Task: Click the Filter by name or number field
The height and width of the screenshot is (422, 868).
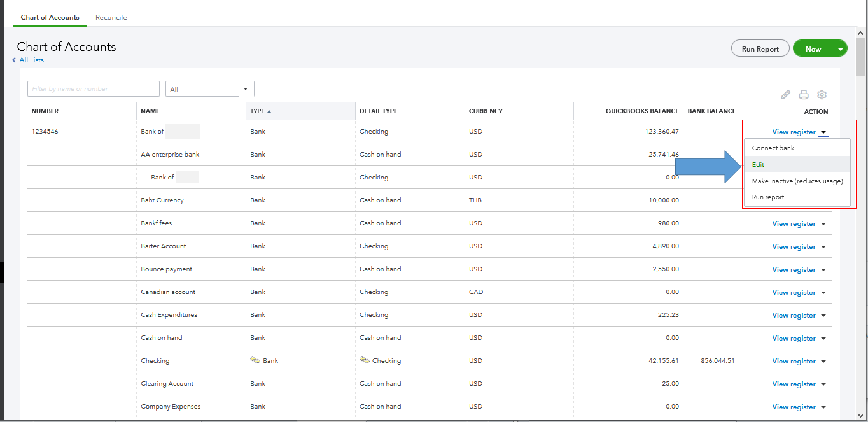Action: coord(94,89)
